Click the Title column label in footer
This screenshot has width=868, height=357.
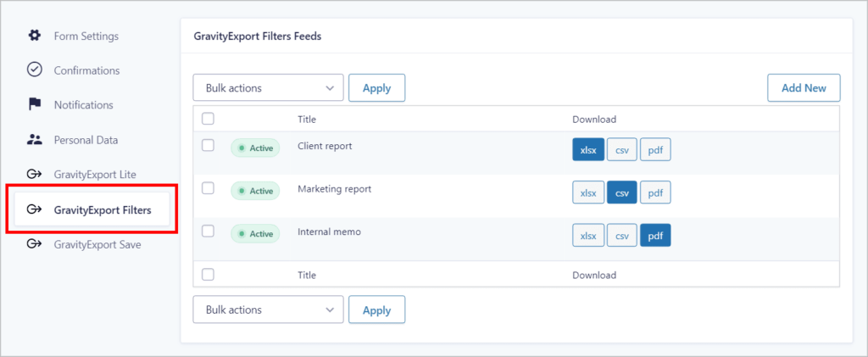[307, 275]
